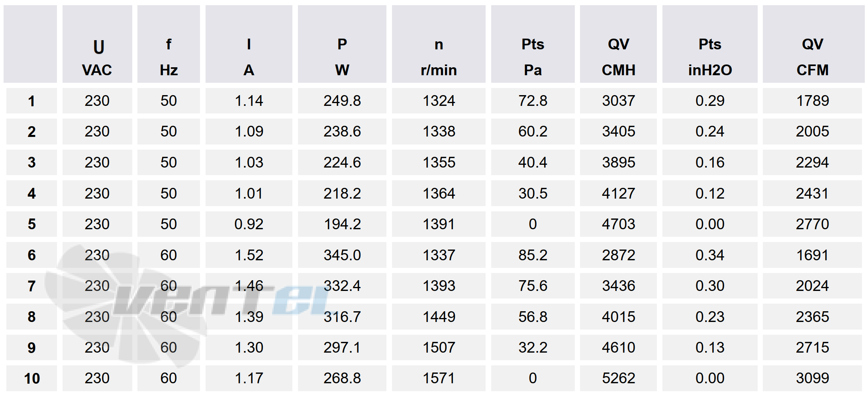
Task: Select the 1.52 current value
Action: [249, 255]
